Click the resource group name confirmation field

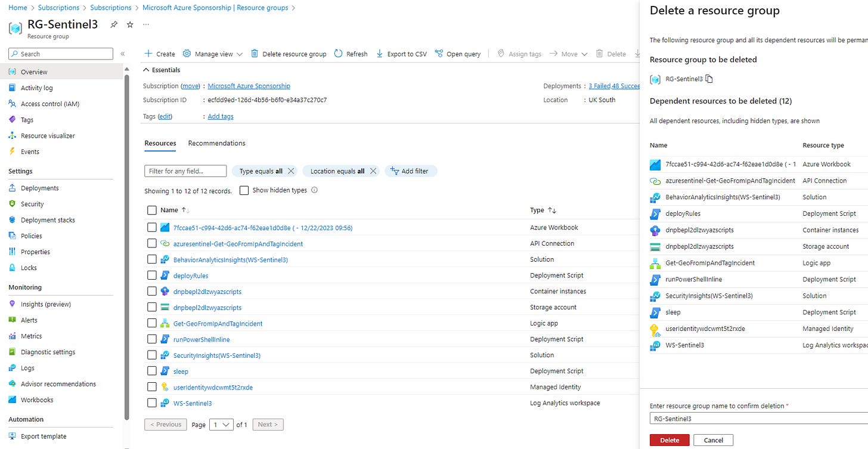(x=758, y=419)
